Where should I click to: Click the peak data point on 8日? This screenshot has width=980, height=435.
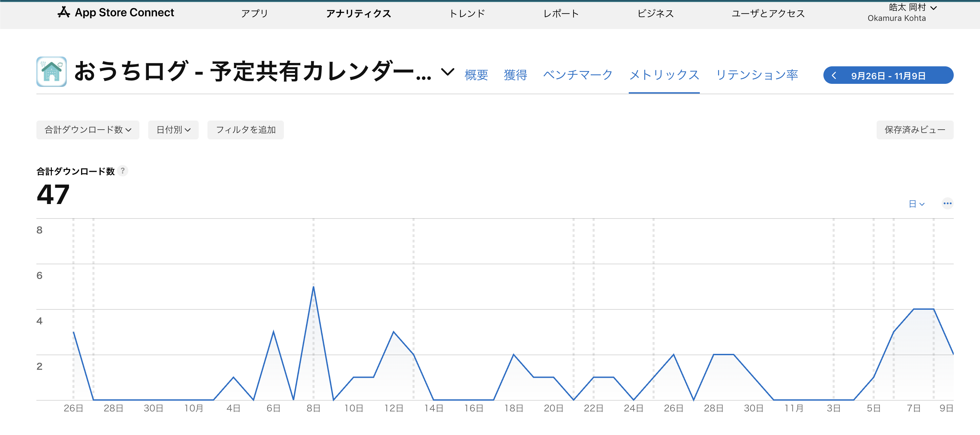click(314, 287)
